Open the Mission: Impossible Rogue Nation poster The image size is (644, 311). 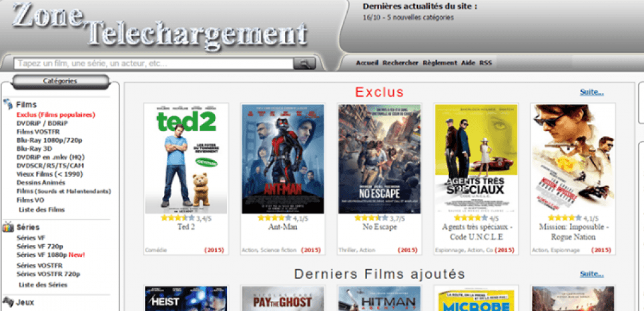pos(573,159)
